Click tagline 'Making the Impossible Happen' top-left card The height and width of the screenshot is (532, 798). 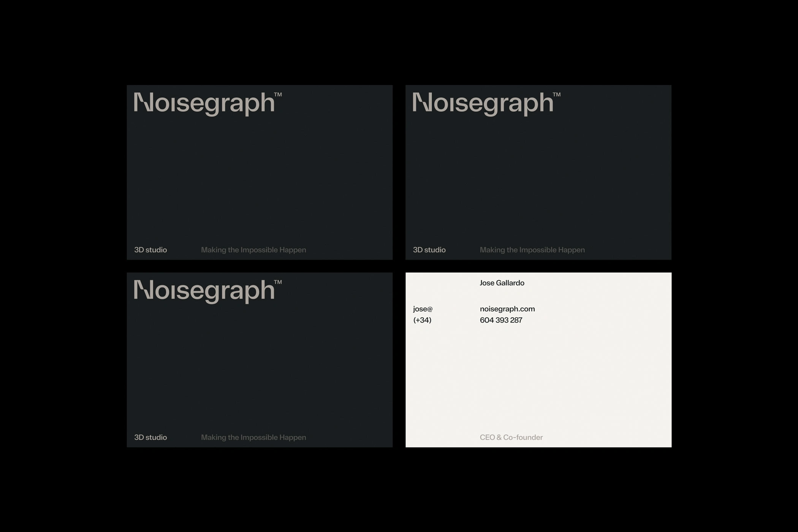pos(253,250)
